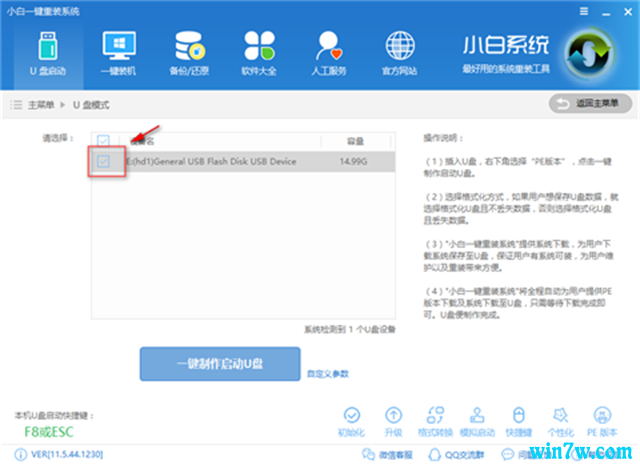
Task: Click the list icon beside 主菜单
Action: coord(16,105)
